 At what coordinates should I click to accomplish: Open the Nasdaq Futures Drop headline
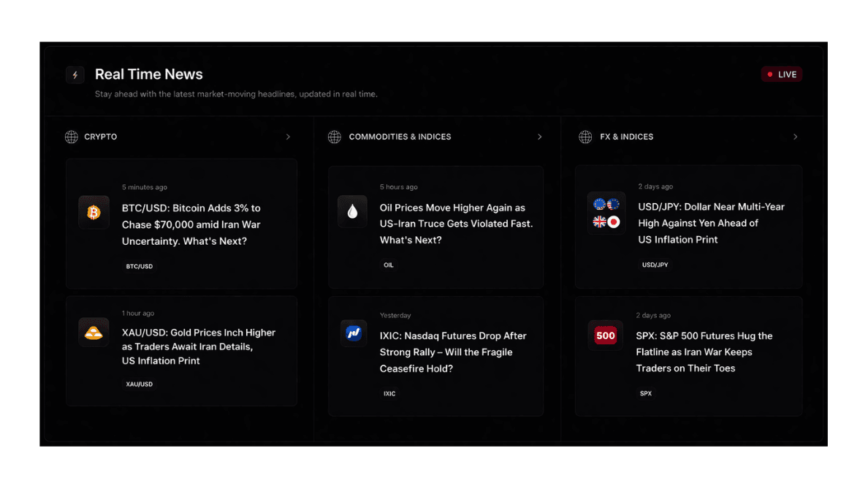click(x=453, y=352)
